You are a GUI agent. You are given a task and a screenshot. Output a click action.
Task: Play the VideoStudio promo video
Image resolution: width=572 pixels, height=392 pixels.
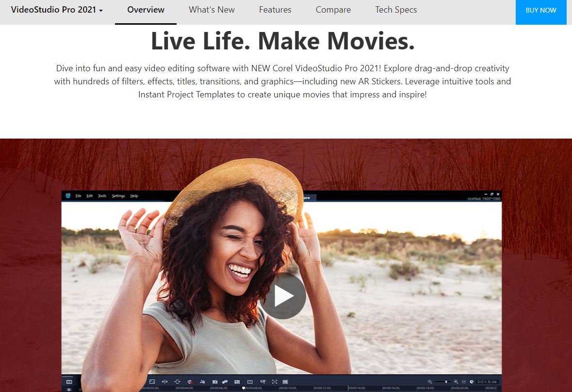coord(283,296)
